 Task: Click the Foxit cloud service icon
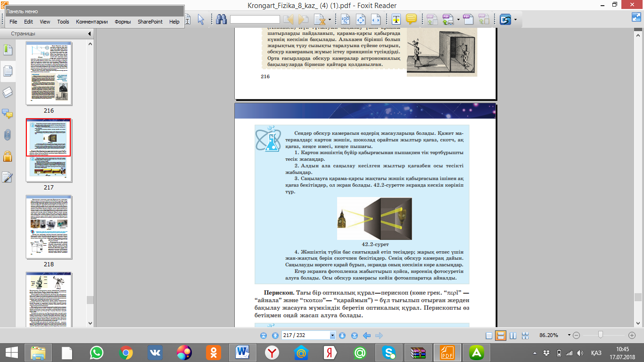tap(506, 19)
